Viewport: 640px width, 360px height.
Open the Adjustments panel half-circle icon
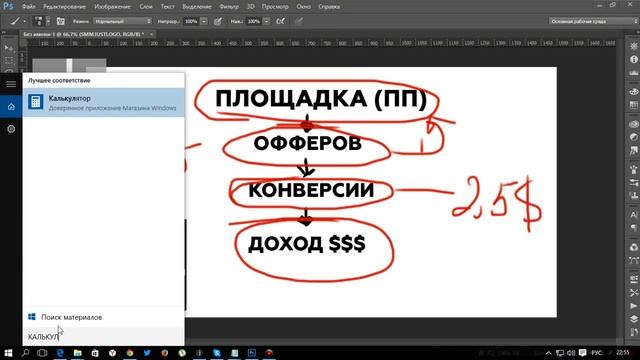[x=633, y=137]
